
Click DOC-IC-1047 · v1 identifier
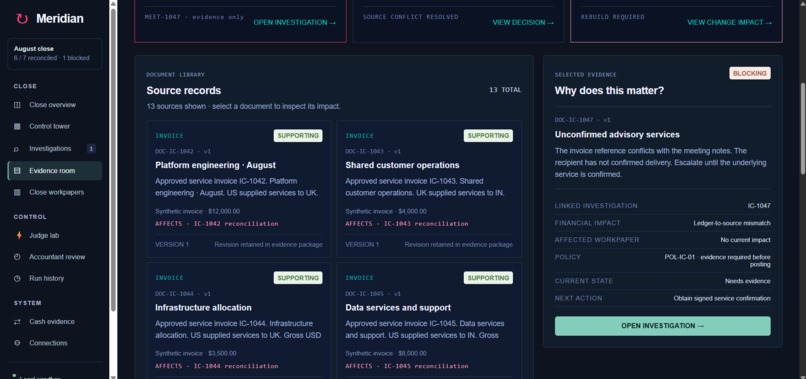coord(582,120)
